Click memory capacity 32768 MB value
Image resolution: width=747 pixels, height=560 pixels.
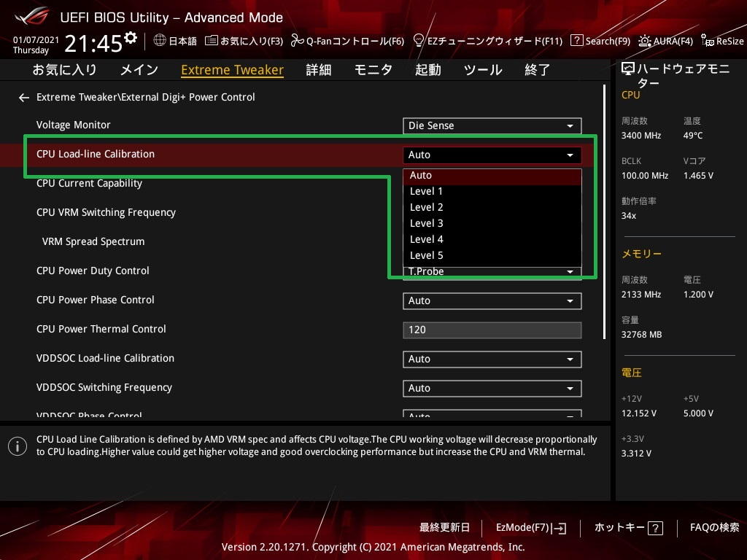point(641,335)
